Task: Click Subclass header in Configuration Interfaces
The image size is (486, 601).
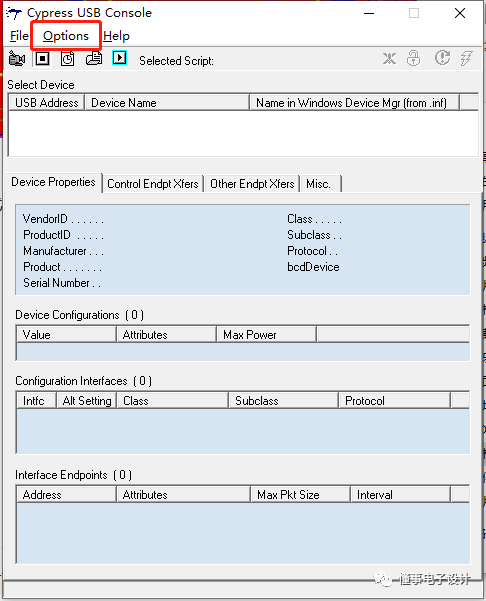Action: [283, 401]
